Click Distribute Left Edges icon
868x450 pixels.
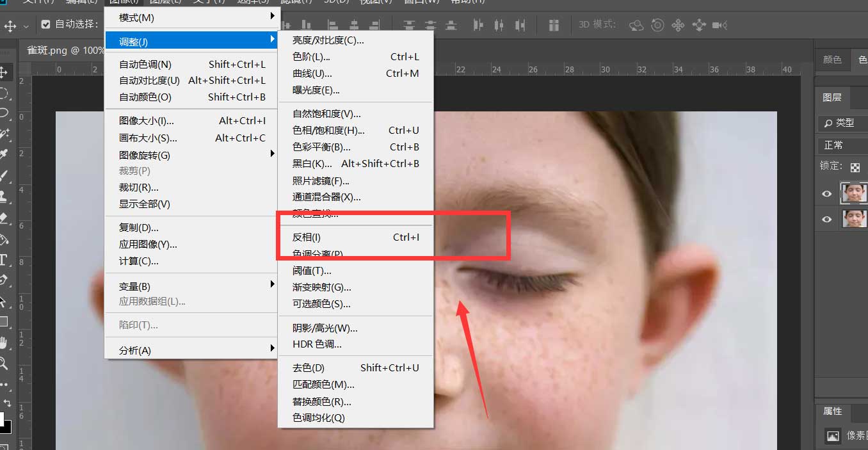[478, 25]
